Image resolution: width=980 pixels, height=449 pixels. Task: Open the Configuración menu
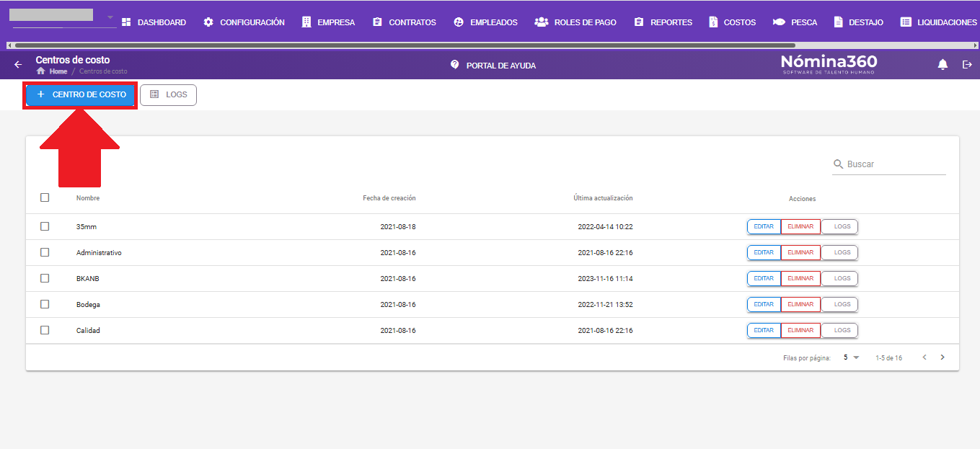244,22
